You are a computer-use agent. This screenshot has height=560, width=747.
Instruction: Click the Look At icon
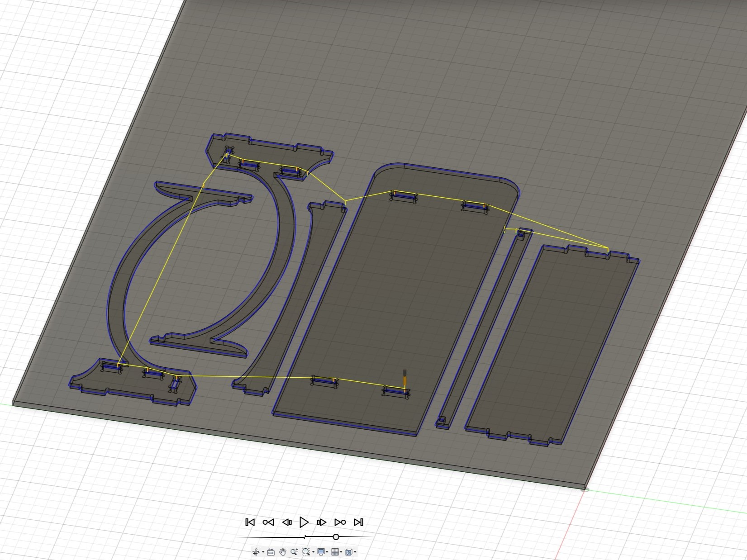pyautogui.click(x=271, y=552)
